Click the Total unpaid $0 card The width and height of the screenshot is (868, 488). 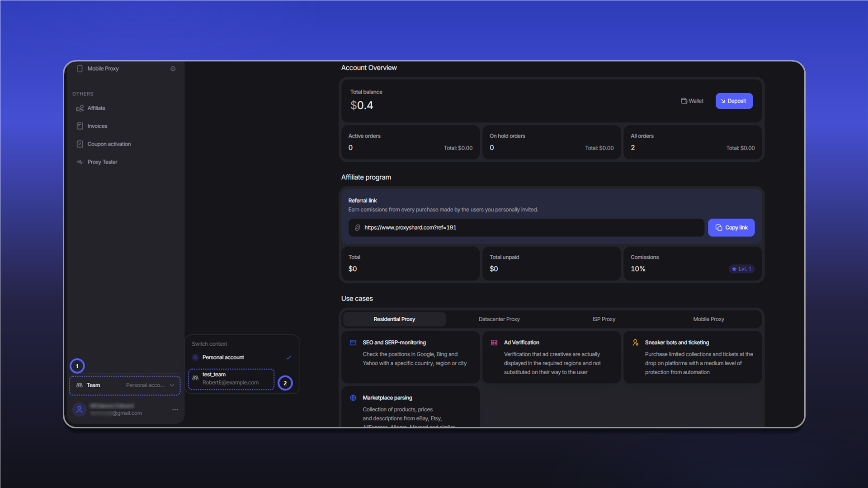click(x=551, y=263)
